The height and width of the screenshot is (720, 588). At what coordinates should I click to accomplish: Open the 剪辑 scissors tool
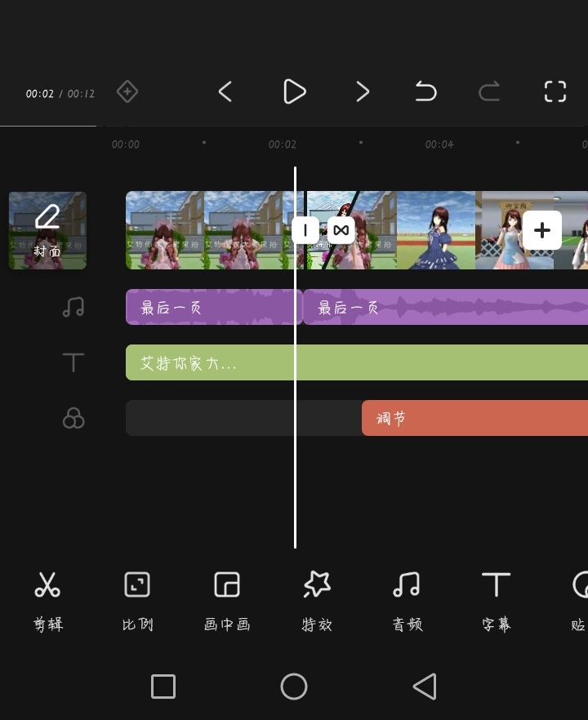tap(48, 600)
